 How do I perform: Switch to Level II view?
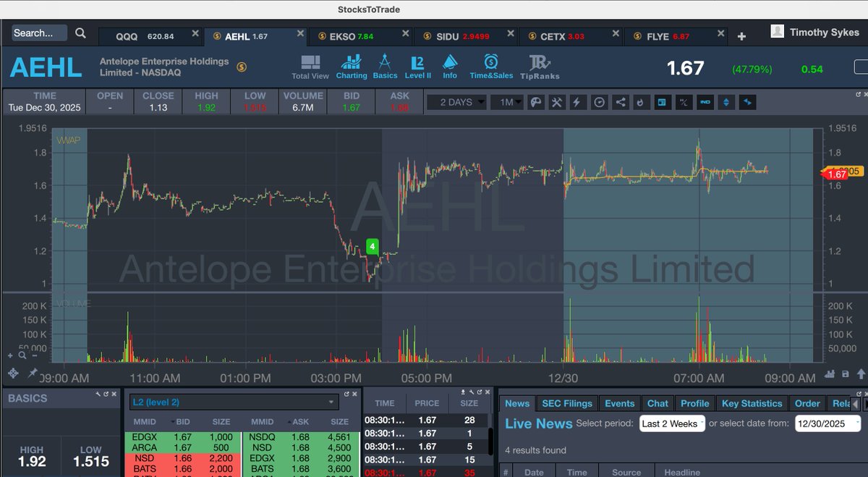[417, 66]
